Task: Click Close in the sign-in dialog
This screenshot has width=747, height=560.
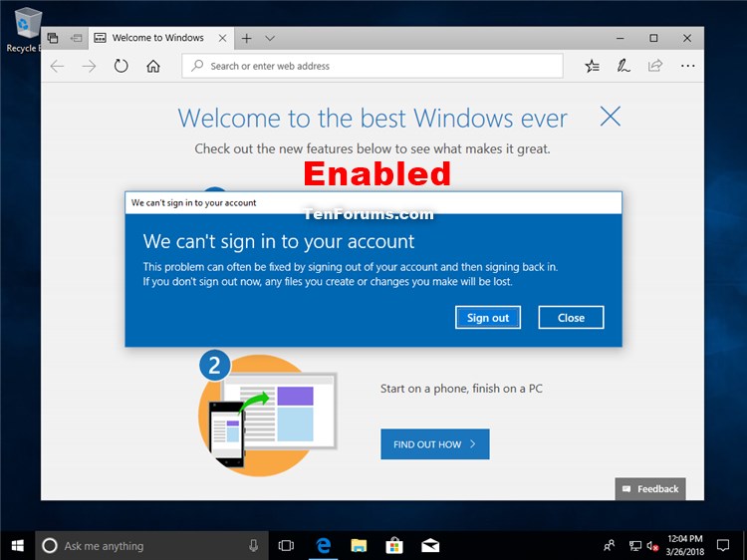Action: point(572,318)
